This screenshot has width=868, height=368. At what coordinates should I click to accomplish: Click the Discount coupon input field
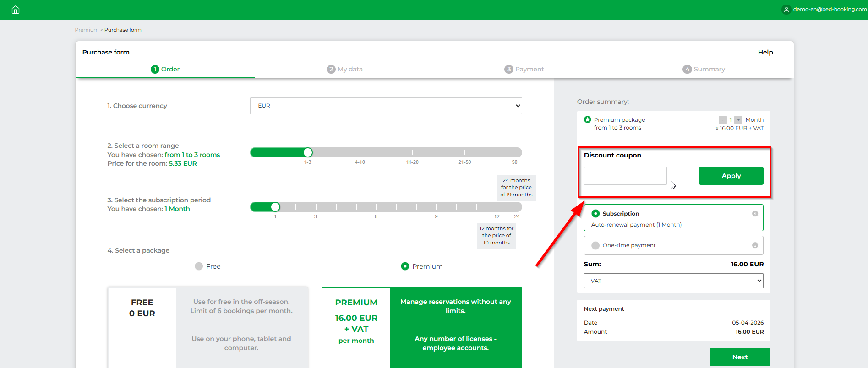[625, 176]
